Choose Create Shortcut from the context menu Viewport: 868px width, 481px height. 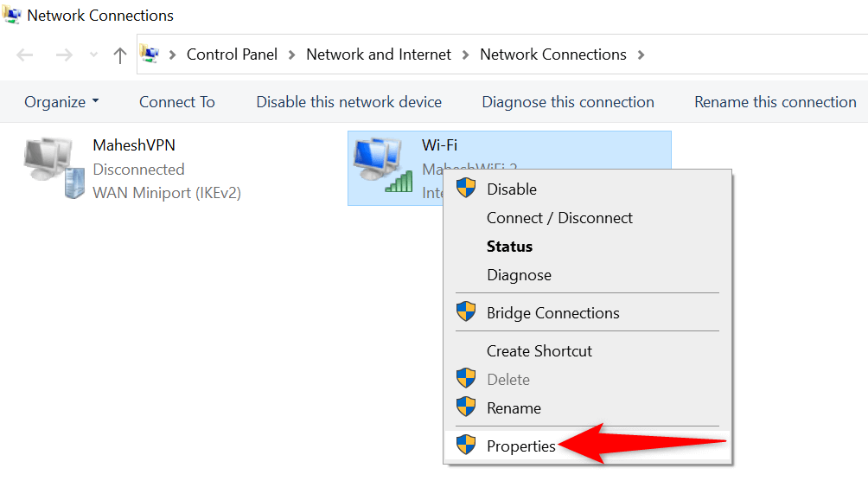coord(539,350)
